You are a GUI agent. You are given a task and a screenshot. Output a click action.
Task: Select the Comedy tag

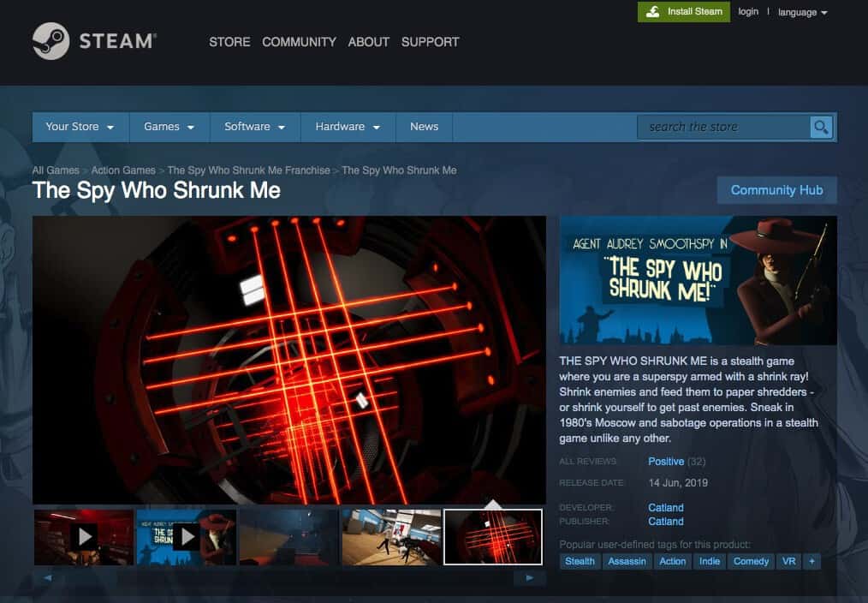click(x=752, y=561)
